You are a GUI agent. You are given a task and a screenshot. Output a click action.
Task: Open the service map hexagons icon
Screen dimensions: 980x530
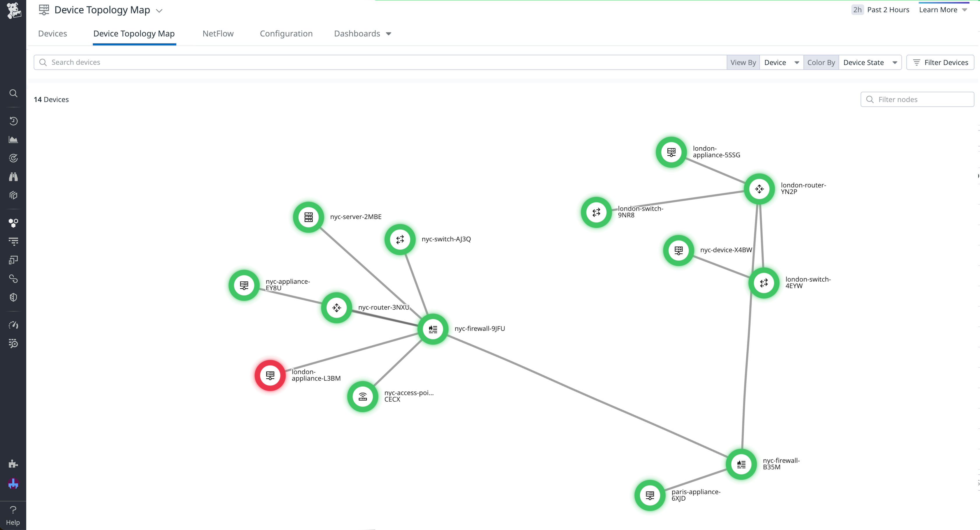[13, 223]
